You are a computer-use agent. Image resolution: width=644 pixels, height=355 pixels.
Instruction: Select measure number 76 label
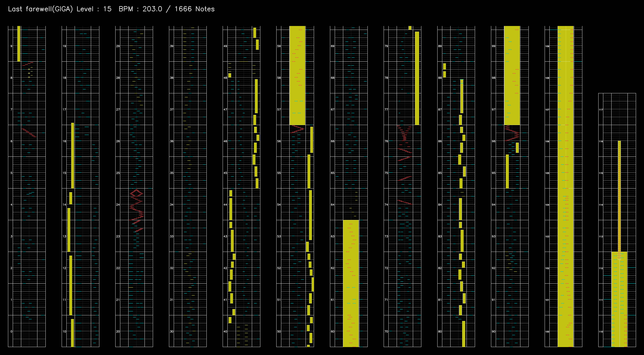(x=386, y=141)
